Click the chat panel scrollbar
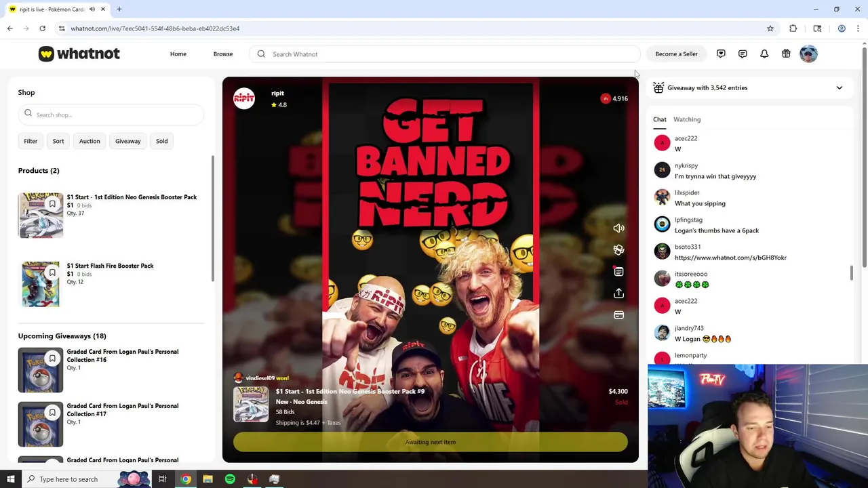 pyautogui.click(x=851, y=273)
